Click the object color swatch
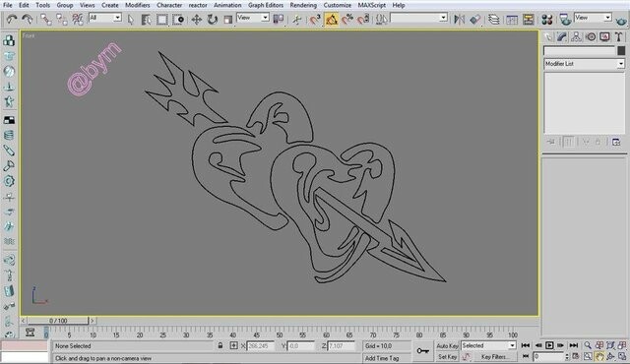This screenshot has width=630, height=364. point(621,50)
